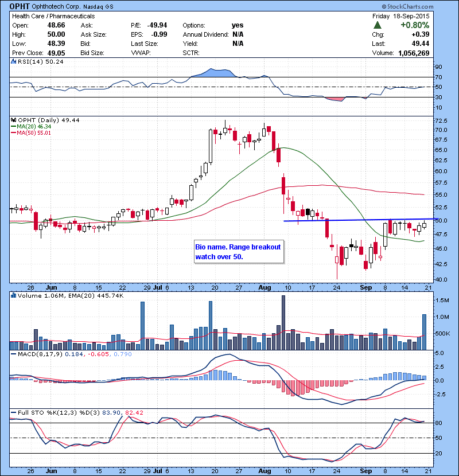
Task: Click the 40.0 price axis label
Action: (x=441, y=279)
